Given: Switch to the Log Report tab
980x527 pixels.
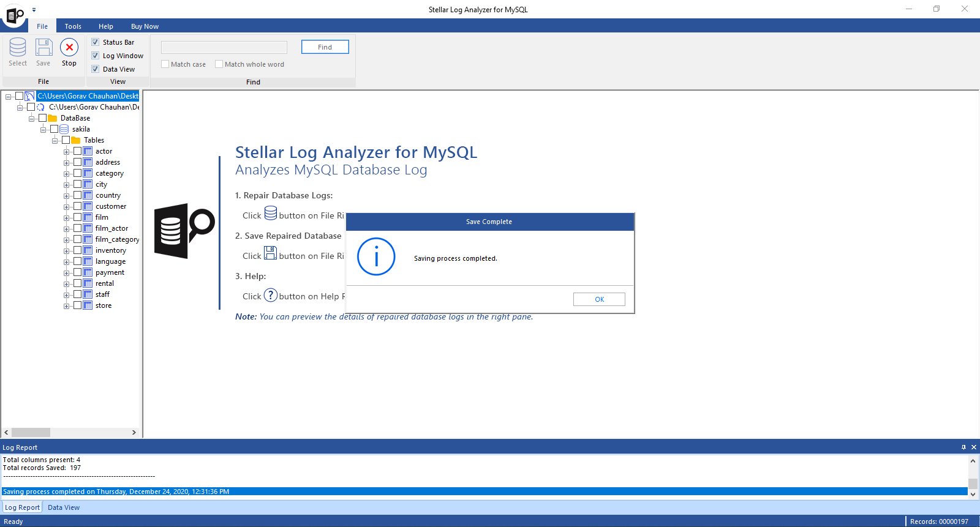Looking at the screenshot, I should click(22, 507).
